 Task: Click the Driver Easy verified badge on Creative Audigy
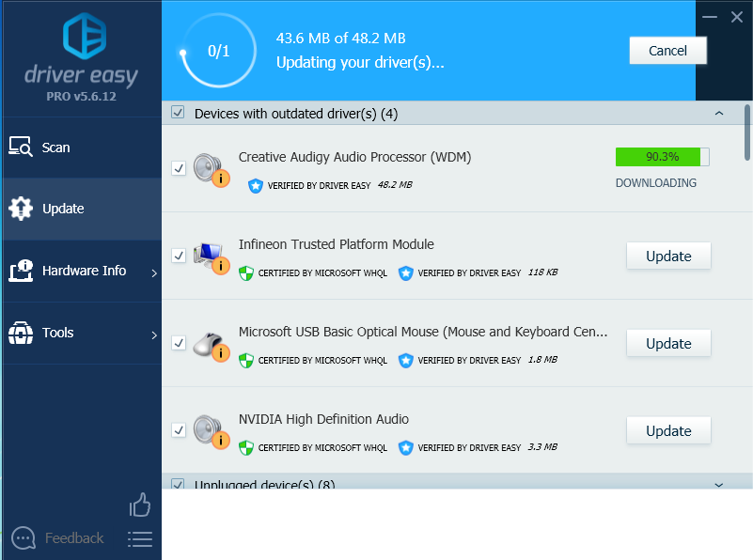pyautogui.click(x=256, y=185)
